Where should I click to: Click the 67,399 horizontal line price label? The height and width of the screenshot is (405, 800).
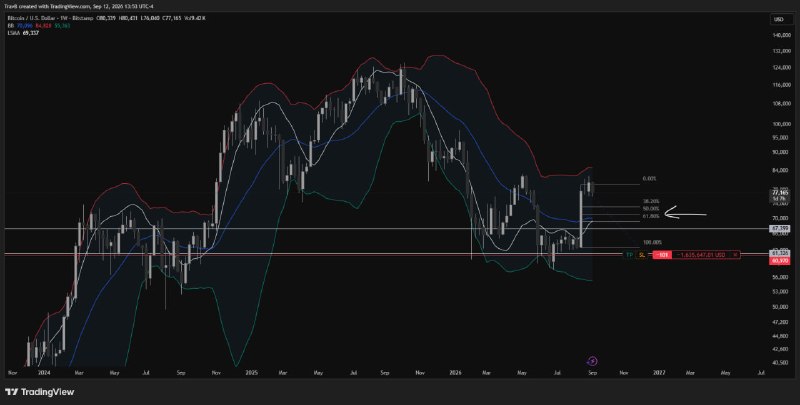779,229
